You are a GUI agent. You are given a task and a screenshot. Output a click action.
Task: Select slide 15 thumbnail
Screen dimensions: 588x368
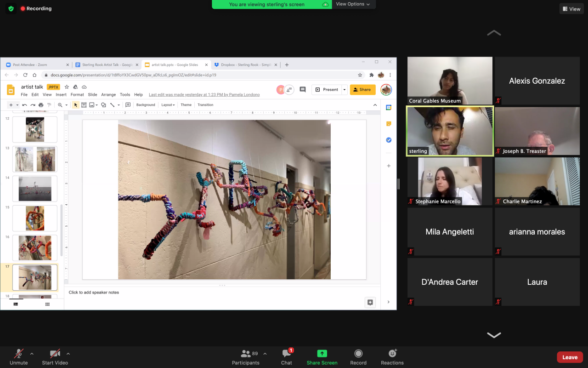(35, 218)
